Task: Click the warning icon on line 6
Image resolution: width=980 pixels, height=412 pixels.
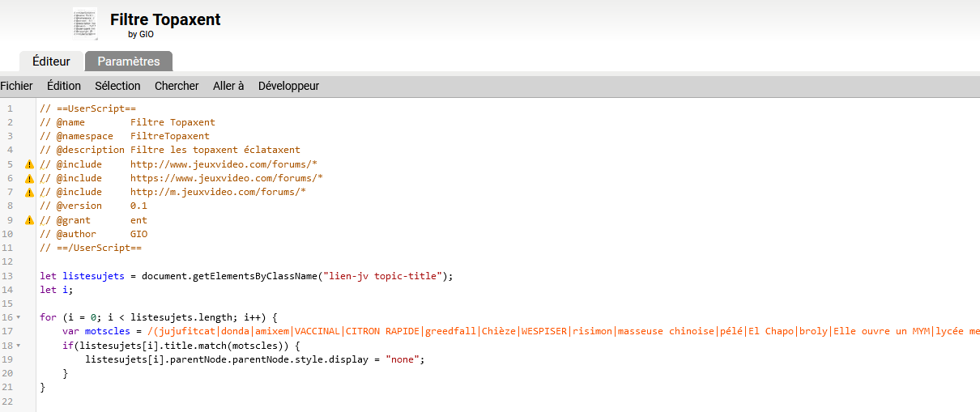Action: point(30,178)
